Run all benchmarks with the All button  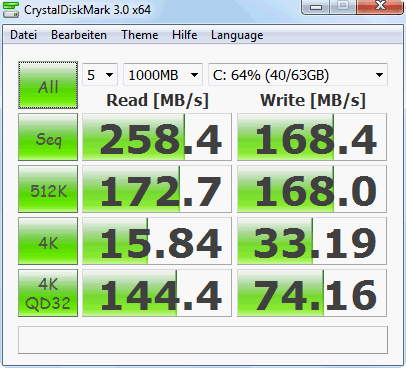48,85
